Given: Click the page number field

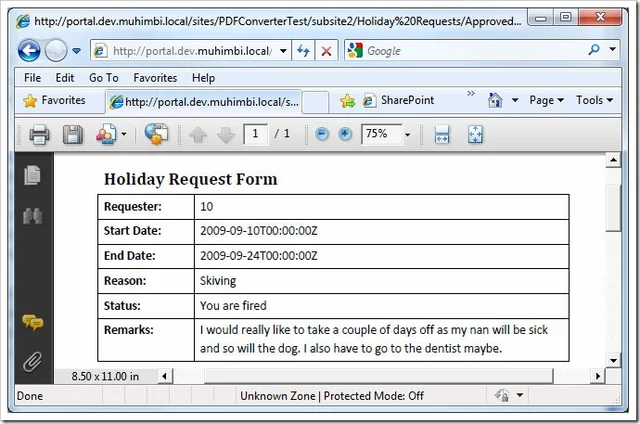Looking at the screenshot, I should pyautogui.click(x=256, y=134).
